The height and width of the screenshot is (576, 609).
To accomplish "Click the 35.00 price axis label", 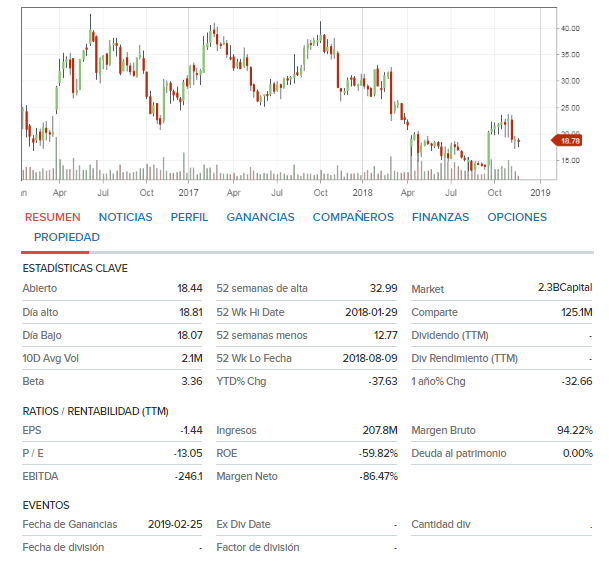I will coord(570,55).
